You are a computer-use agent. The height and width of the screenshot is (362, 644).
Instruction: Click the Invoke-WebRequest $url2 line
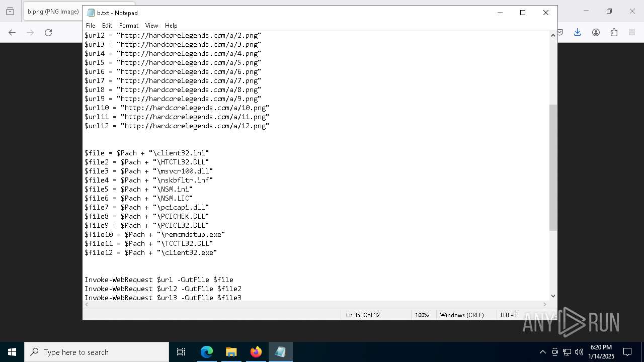coord(163,289)
